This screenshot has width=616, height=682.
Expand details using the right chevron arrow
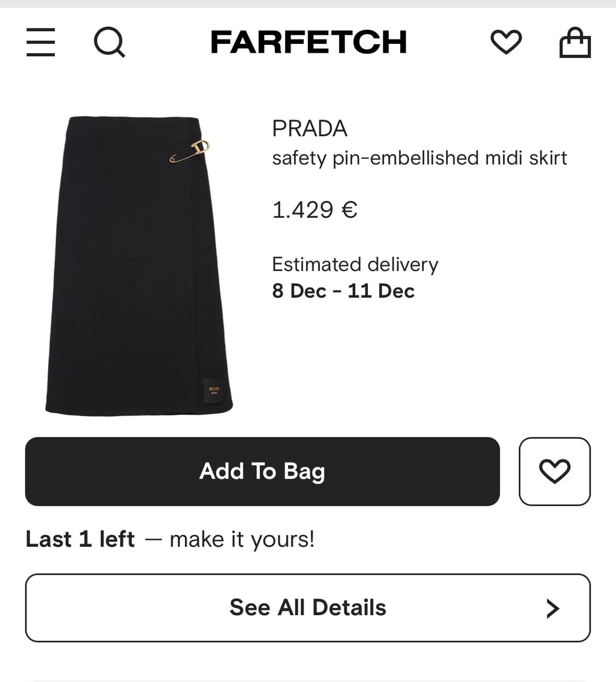click(553, 608)
